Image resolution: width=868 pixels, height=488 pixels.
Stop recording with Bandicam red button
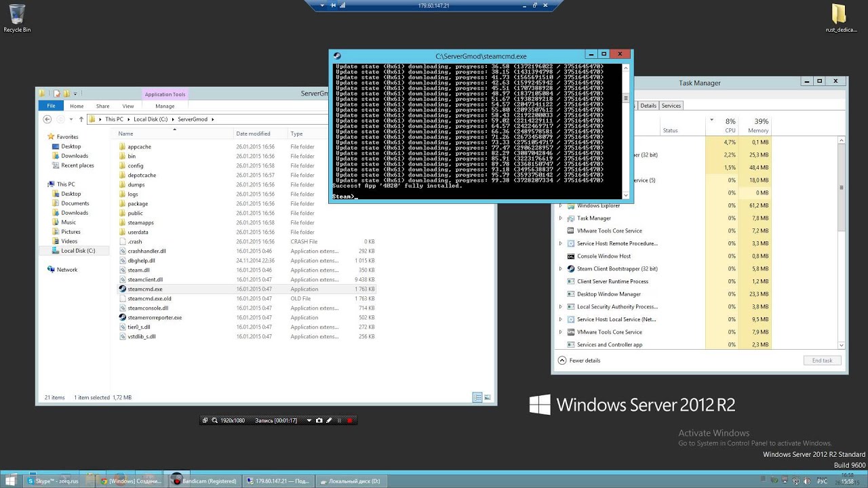(x=350, y=420)
